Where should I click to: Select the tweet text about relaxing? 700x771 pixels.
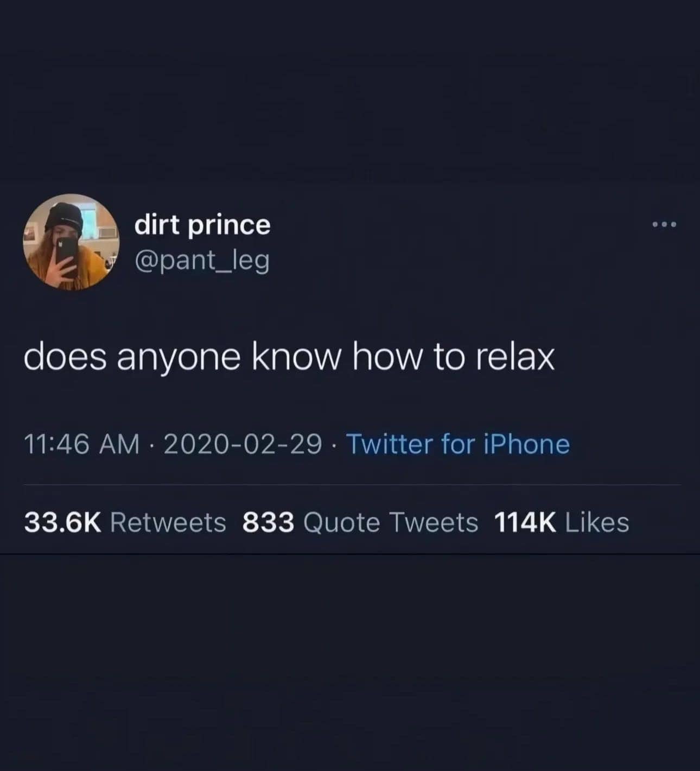coord(289,359)
